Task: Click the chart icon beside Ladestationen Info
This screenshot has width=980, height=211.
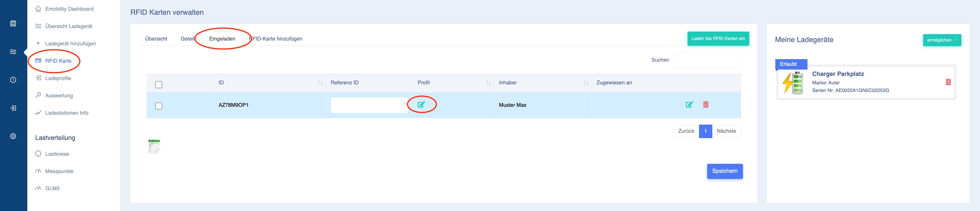Action: tap(38, 113)
